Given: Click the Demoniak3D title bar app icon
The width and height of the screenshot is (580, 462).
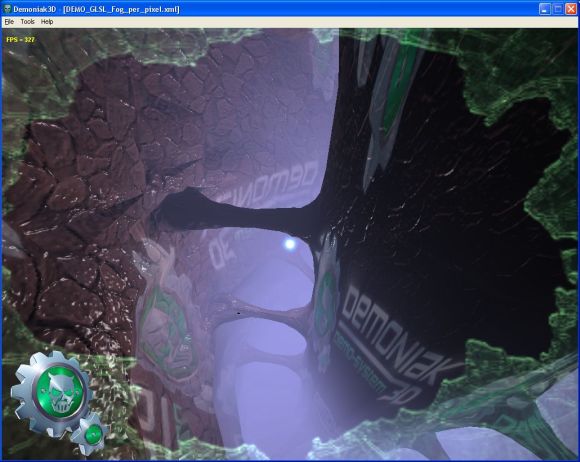Looking at the screenshot, I should [x=7, y=9].
